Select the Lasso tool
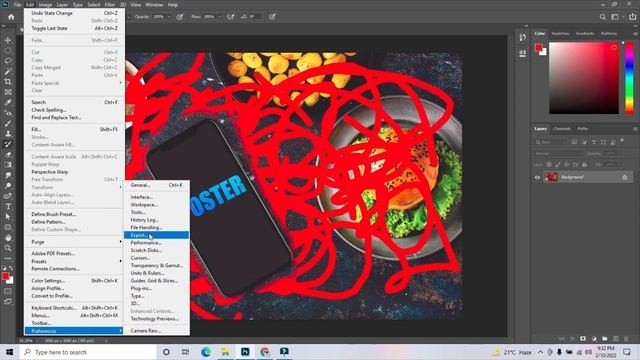This screenshot has width=640, height=360. coord(8,61)
